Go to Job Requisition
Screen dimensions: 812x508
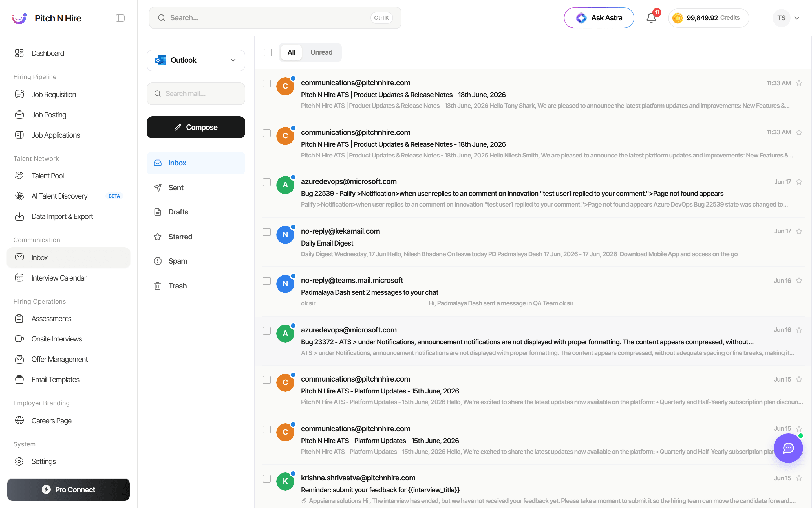point(69,95)
